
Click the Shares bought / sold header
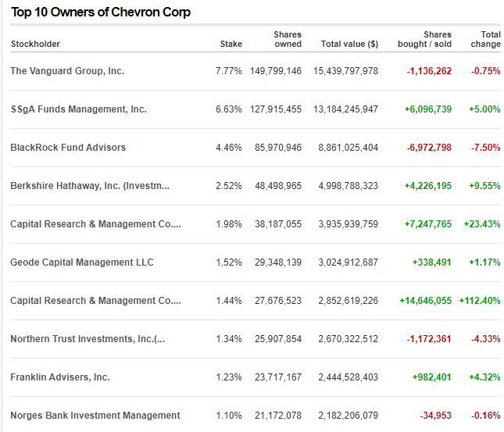[424, 39]
